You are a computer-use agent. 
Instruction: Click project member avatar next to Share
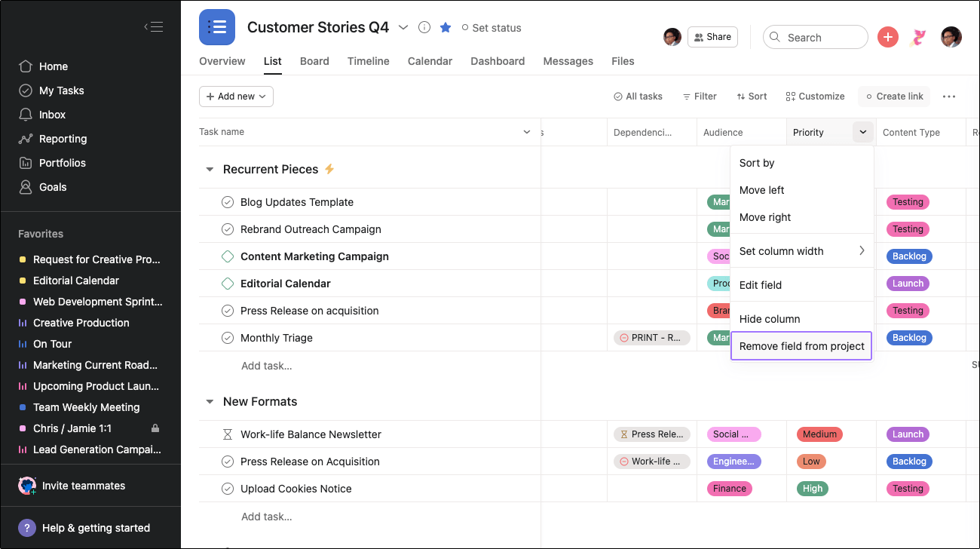tap(672, 37)
